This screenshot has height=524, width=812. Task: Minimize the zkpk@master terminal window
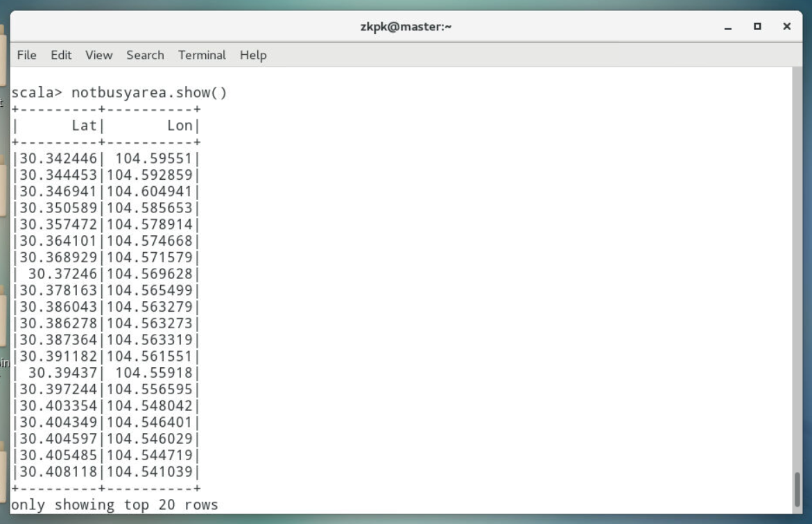727,26
